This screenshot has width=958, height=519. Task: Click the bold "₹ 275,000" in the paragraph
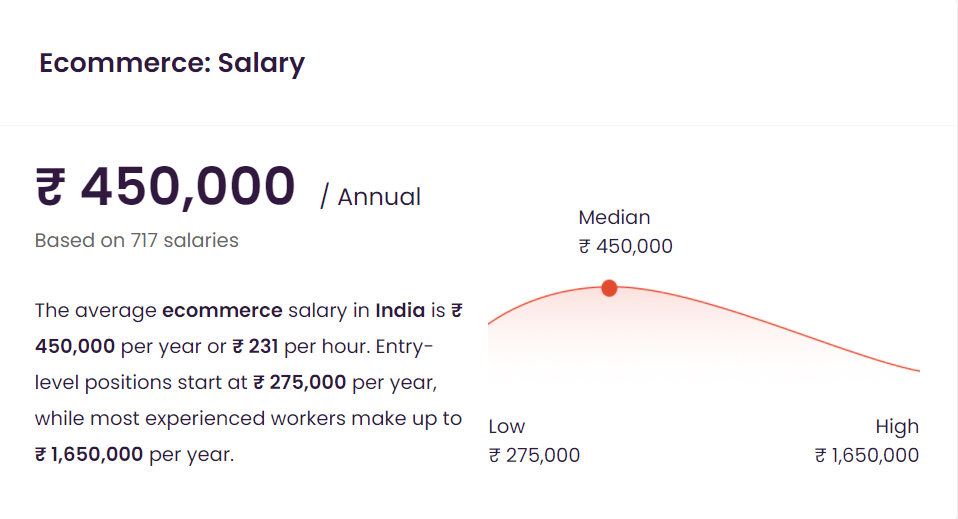tap(300, 382)
